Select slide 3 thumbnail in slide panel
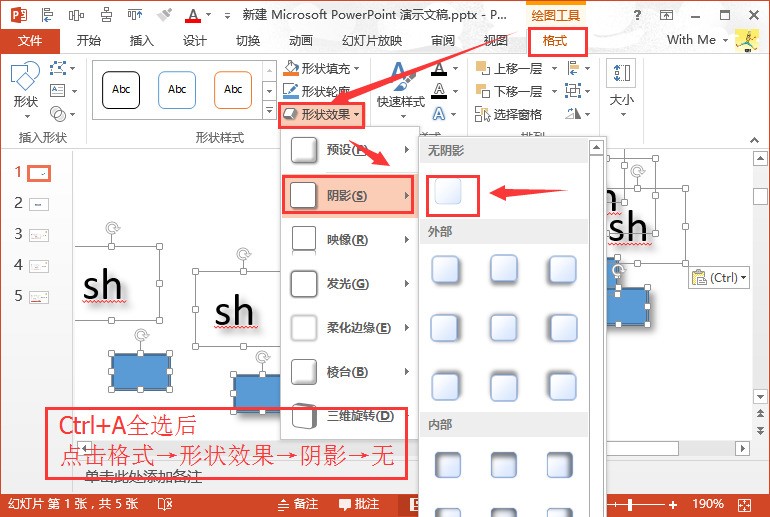Viewport: 770px width, 517px height. click(39, 235)
